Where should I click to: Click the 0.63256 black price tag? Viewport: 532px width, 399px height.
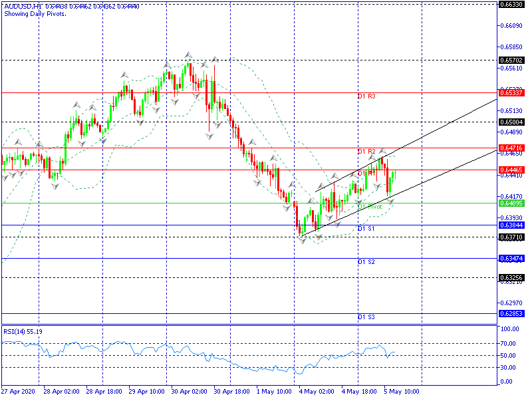click(x=511, y=278)
